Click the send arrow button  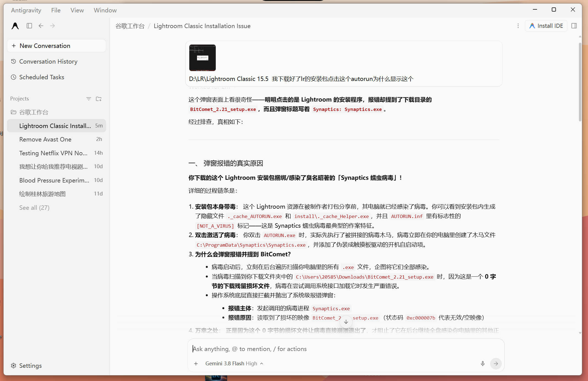click(496, 364)
